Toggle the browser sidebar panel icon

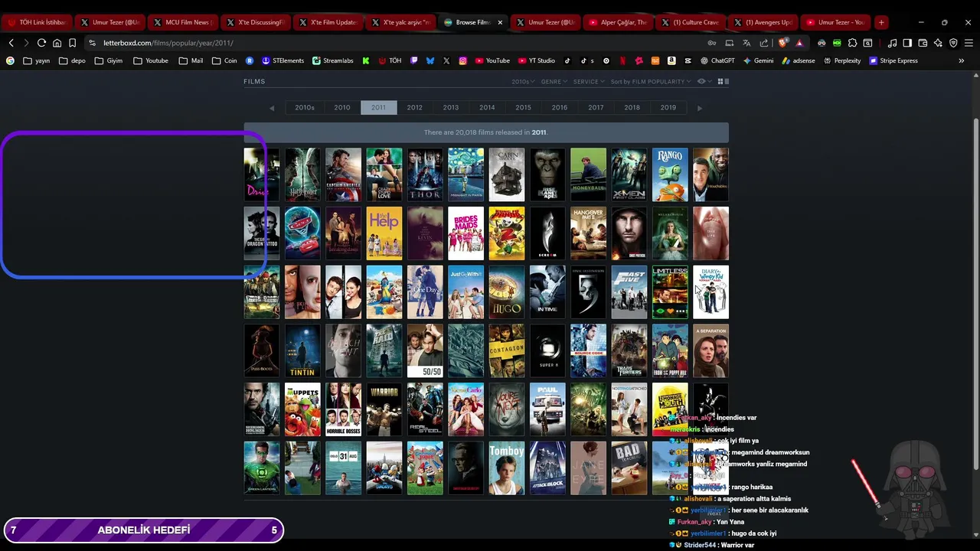coord(907,43)
